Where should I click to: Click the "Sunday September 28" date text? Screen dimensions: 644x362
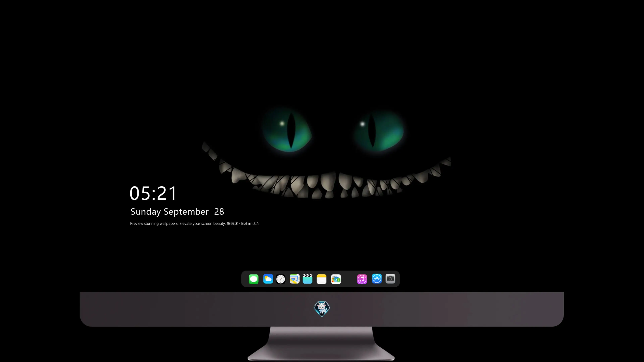[177, 212]
